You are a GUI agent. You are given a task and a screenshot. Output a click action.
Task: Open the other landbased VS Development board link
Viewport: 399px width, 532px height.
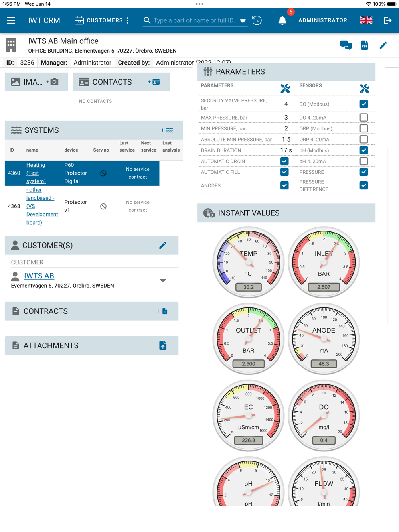42,206
